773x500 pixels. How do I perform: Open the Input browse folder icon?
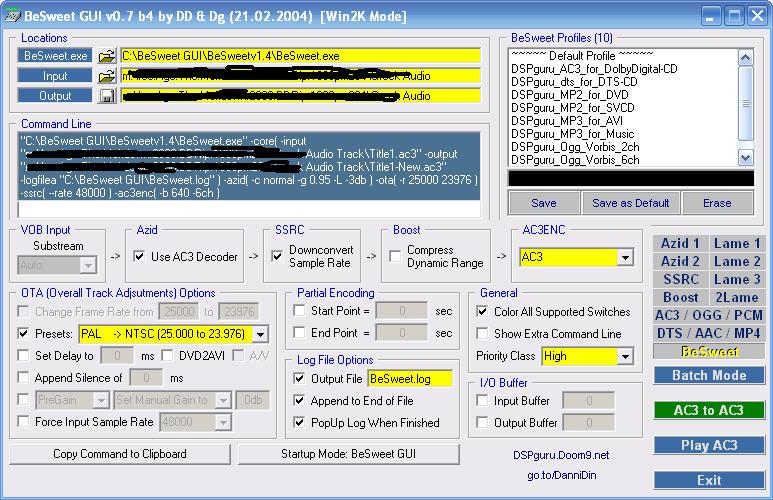click(106, 76)
